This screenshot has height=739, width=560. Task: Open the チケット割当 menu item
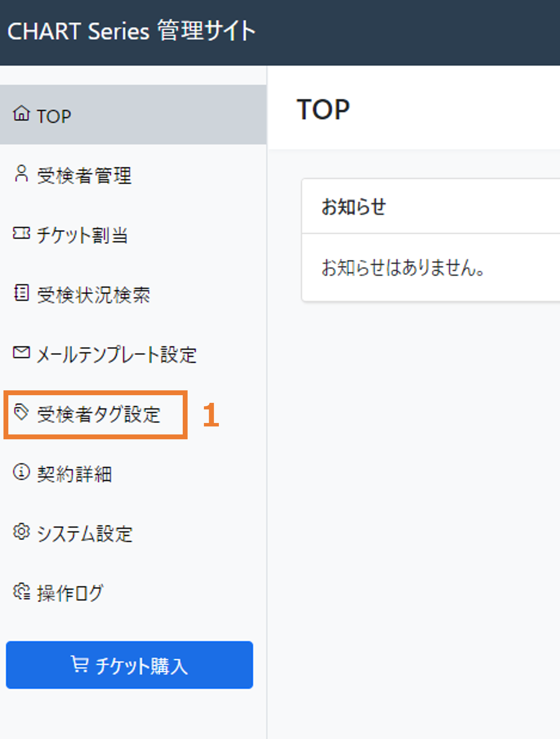click(133, 234)
